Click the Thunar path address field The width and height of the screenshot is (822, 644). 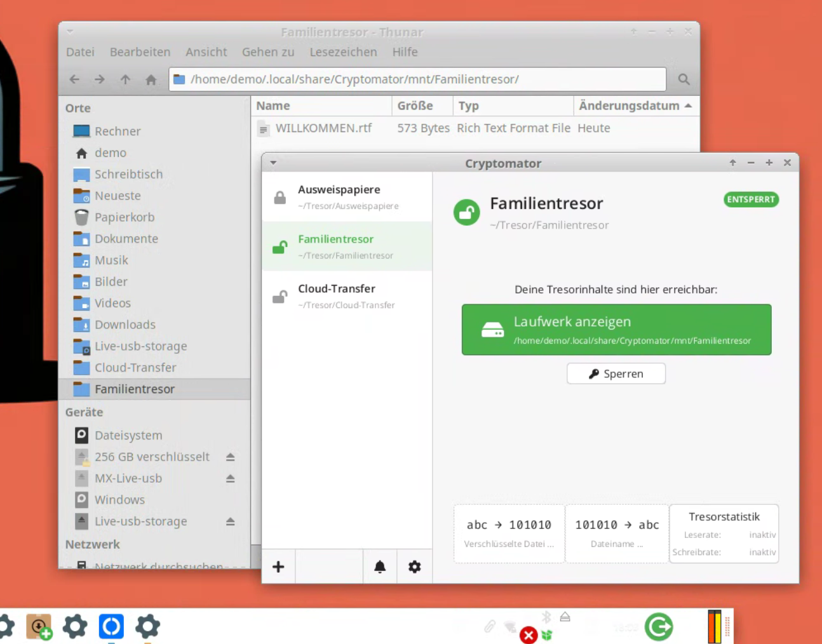[417, 79]
